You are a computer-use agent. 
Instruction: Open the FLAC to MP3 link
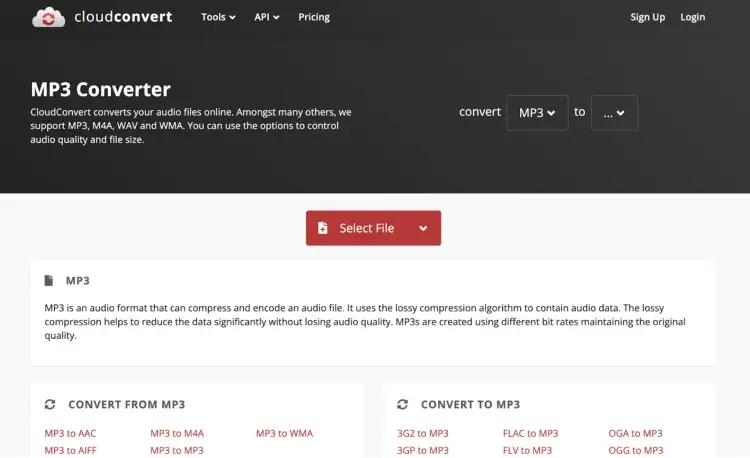tap(530, 433)
